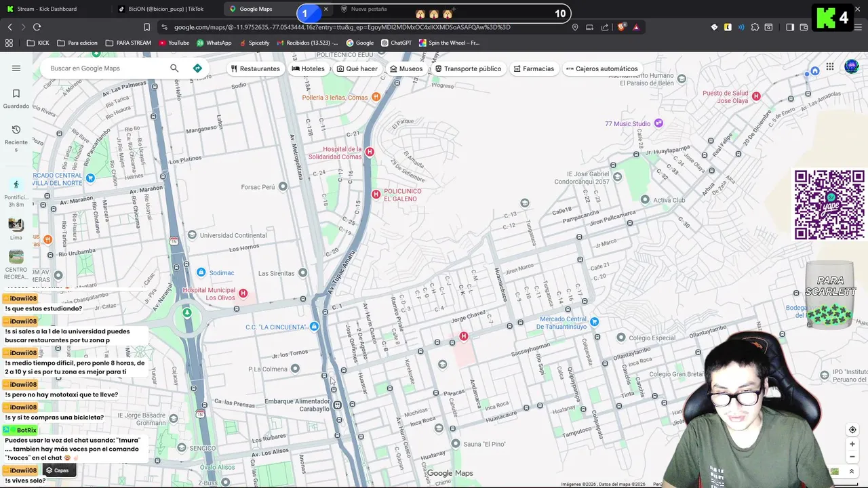Select the Cajeros automáticos chip
The height and width of the screenshot is (488, 868).
tap(602, 68)
